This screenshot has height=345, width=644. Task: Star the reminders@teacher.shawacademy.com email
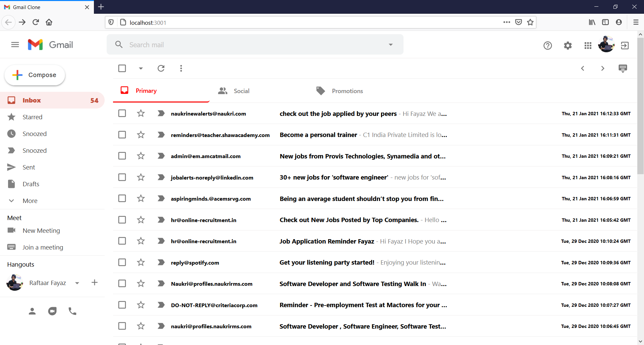(x=141, y=135)
